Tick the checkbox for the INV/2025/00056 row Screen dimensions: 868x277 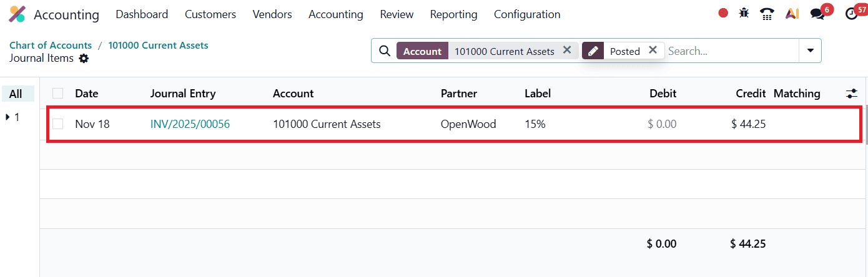click(x=58, y=124)
